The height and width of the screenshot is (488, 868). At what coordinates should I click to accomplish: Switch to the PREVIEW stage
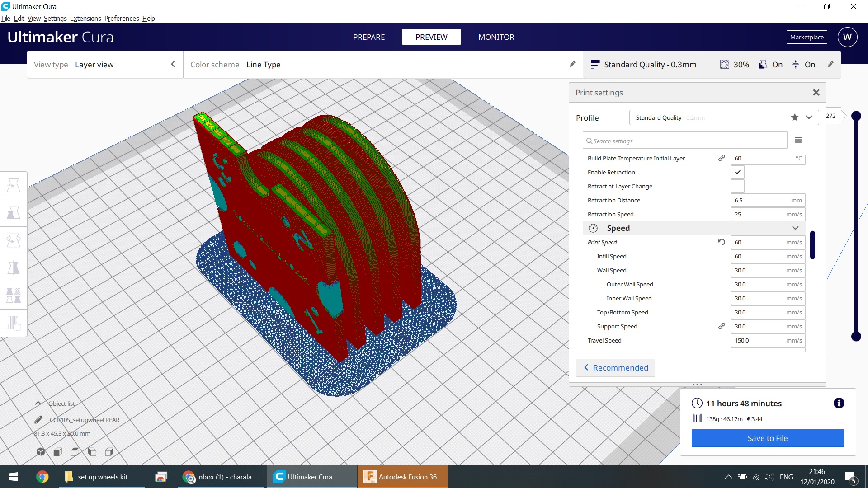click(x=431, y=37)
